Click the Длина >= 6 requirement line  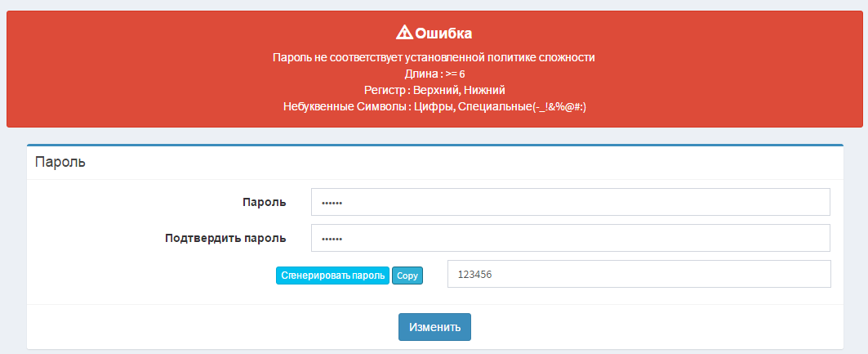[x=434, y=74]
